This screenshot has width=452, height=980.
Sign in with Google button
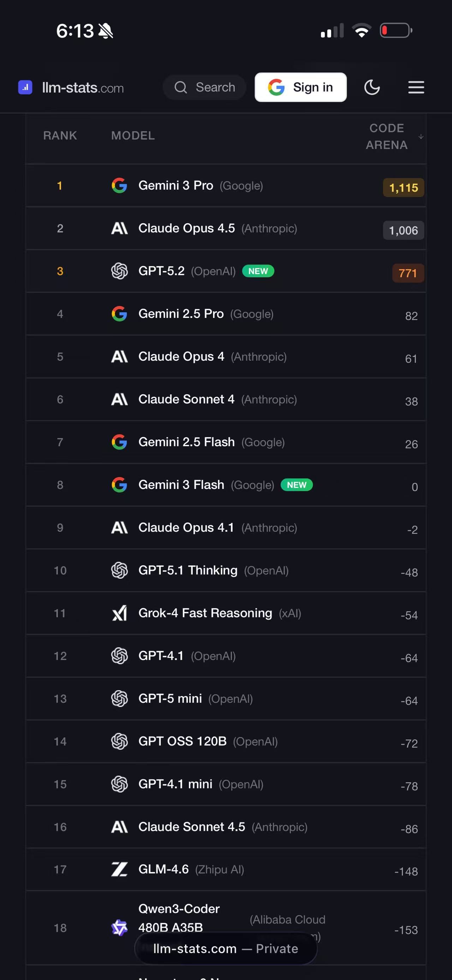pyautogui.click(x=300, y=87)
